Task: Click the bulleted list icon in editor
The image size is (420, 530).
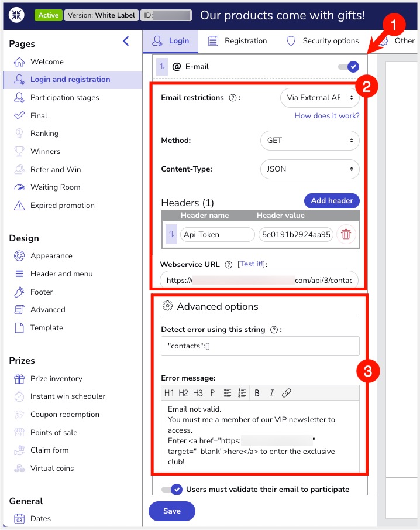Action: coord(228,394)
